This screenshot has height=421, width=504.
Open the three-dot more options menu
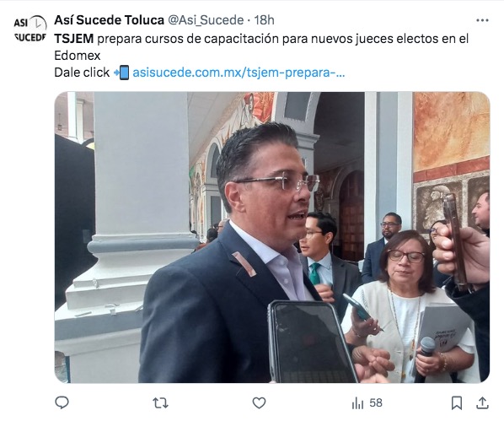pos(482,20)
